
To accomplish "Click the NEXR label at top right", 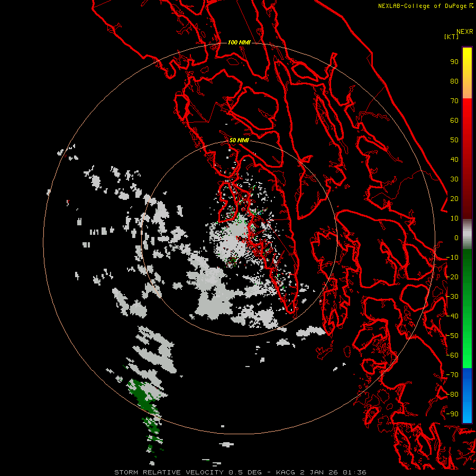I will tap(465, 32).
